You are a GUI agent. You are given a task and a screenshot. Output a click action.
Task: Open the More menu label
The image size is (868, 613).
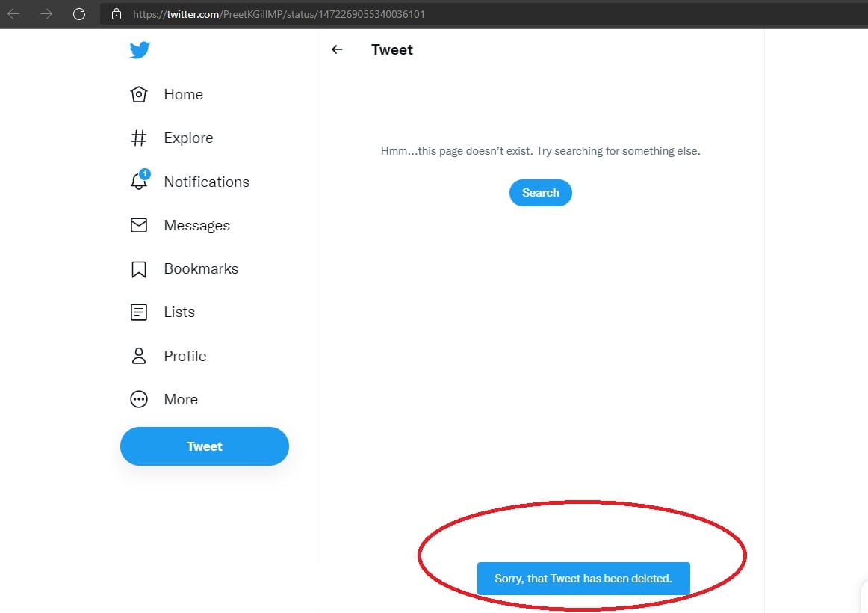pos(181,400)
